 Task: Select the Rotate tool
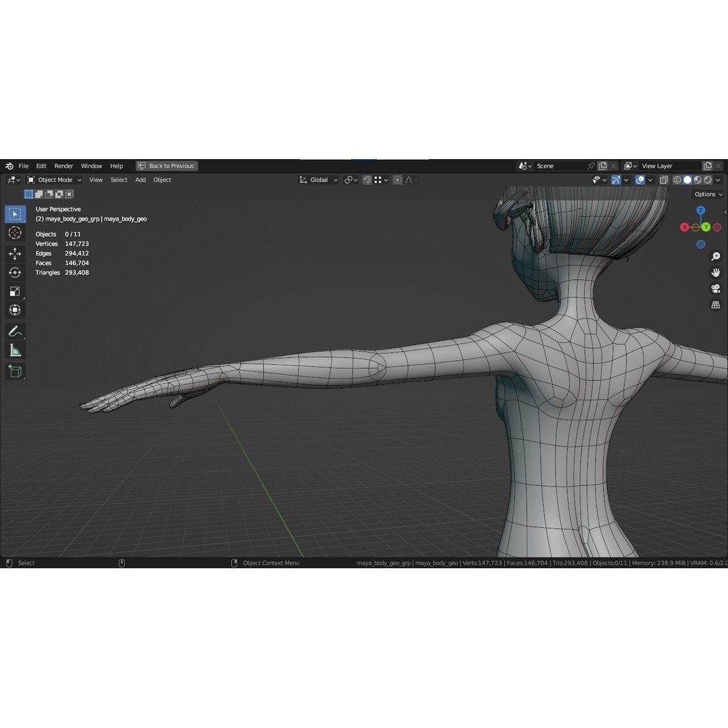point(15,272)
